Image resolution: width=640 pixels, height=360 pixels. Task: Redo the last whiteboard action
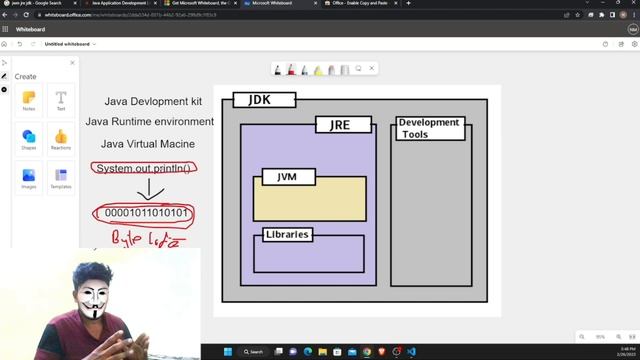(33, 44)
